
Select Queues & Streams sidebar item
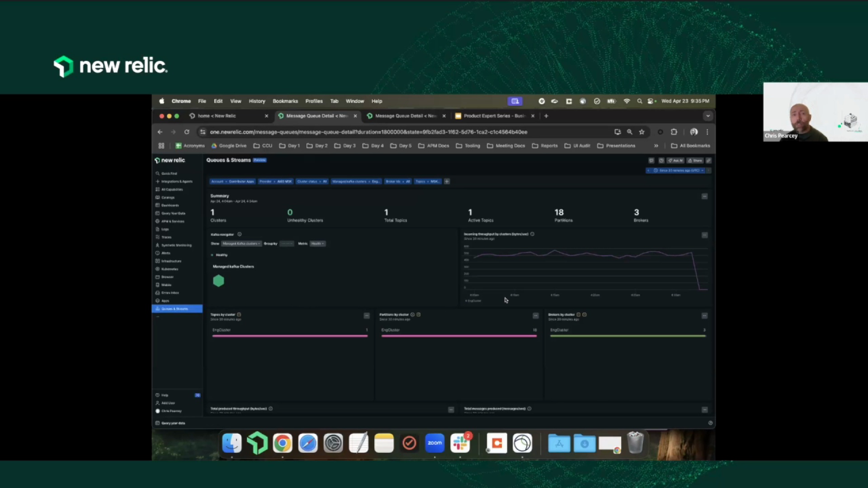click(x=177, y=309)
